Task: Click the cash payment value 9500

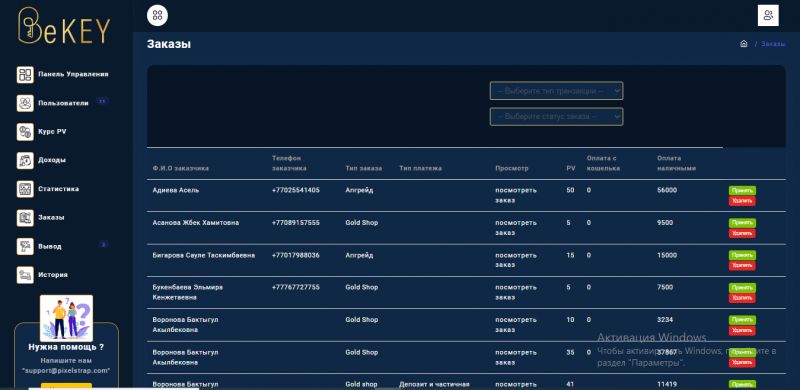Action: pyautogui.click(x=665, y=223)
